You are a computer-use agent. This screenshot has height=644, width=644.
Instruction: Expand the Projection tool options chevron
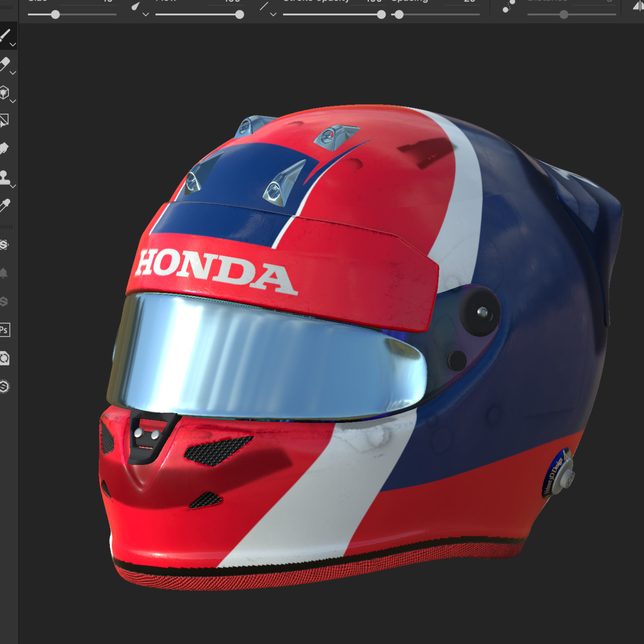(x=13, y=101)
